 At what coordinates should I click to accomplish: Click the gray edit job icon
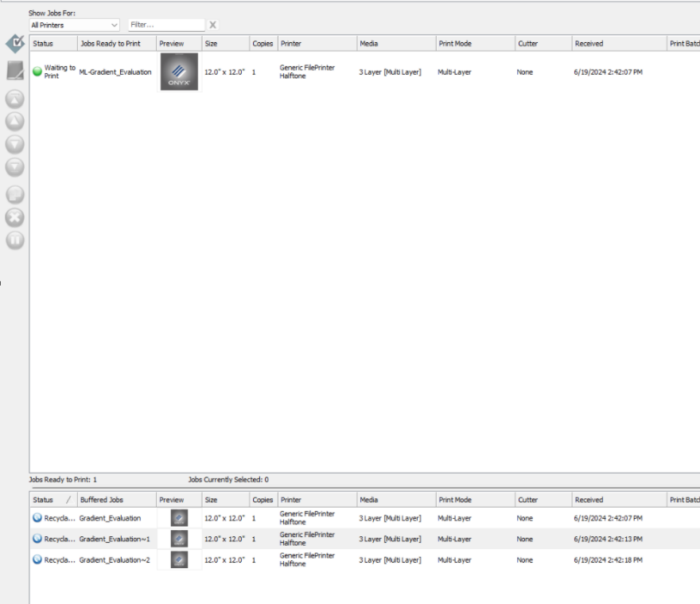(x=15, y=70)
